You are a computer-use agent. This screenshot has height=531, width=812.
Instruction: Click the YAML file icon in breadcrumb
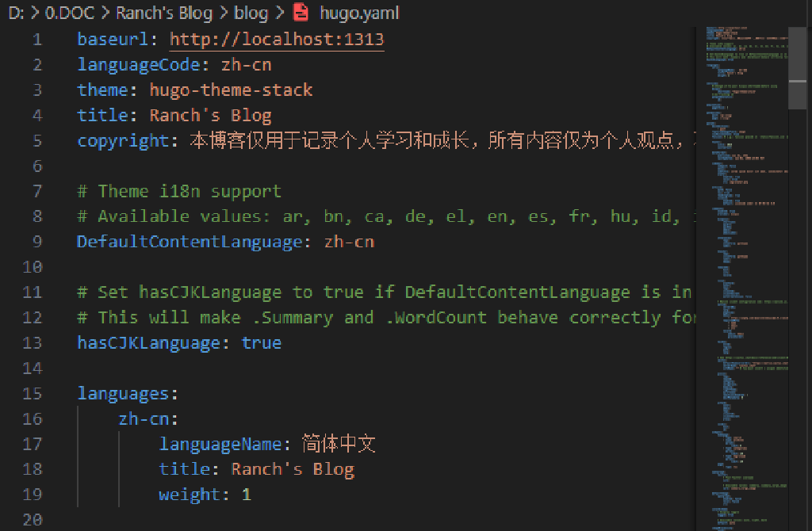pyautogui.click(x=301, y=13)
